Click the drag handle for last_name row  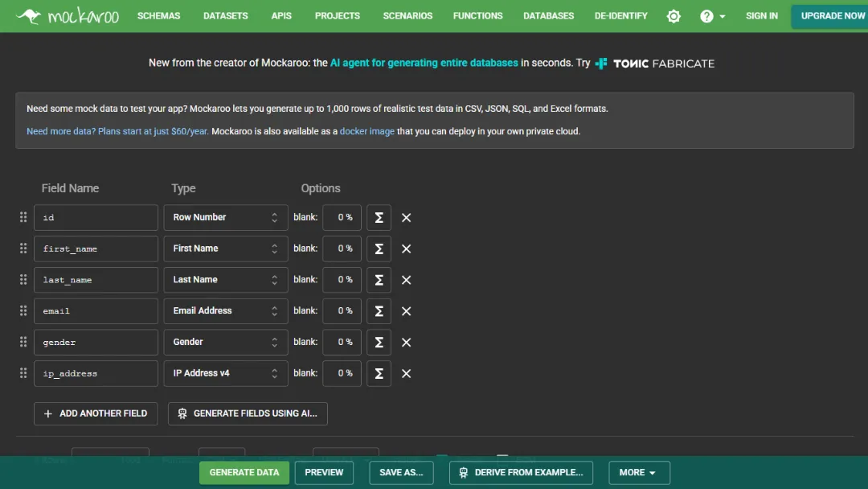click(23, 280)
